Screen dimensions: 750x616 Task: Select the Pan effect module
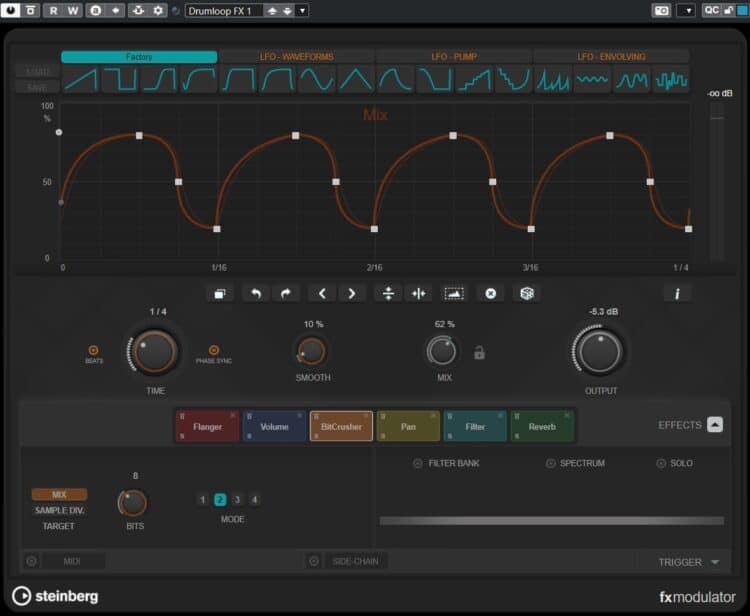pos(408,426)
